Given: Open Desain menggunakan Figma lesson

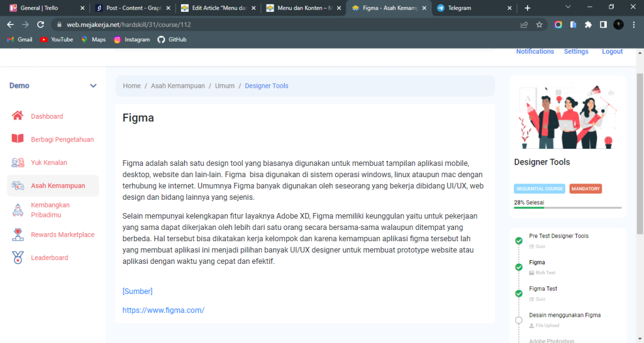Looking at the screenshot, I should point(565,315).
